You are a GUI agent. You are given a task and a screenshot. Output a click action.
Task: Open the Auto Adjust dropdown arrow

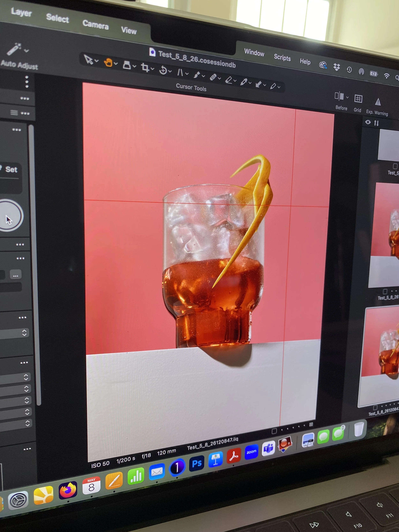coord(26,50)
